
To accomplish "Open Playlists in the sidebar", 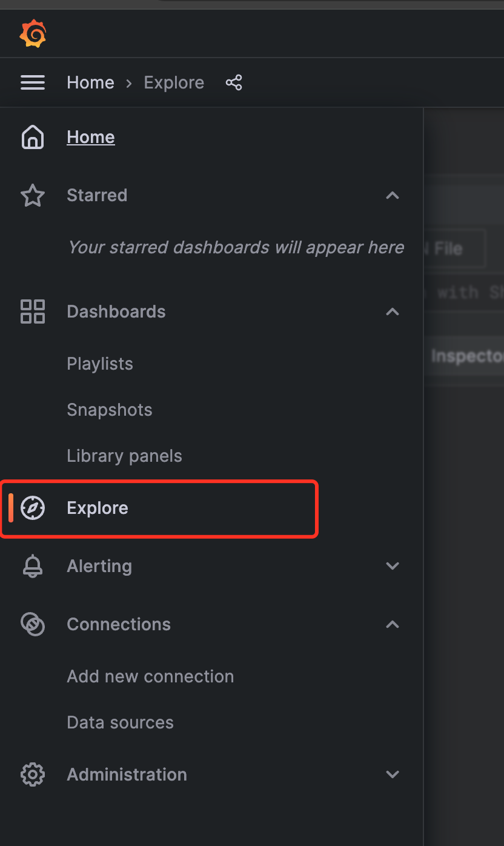I will [100, 364].
